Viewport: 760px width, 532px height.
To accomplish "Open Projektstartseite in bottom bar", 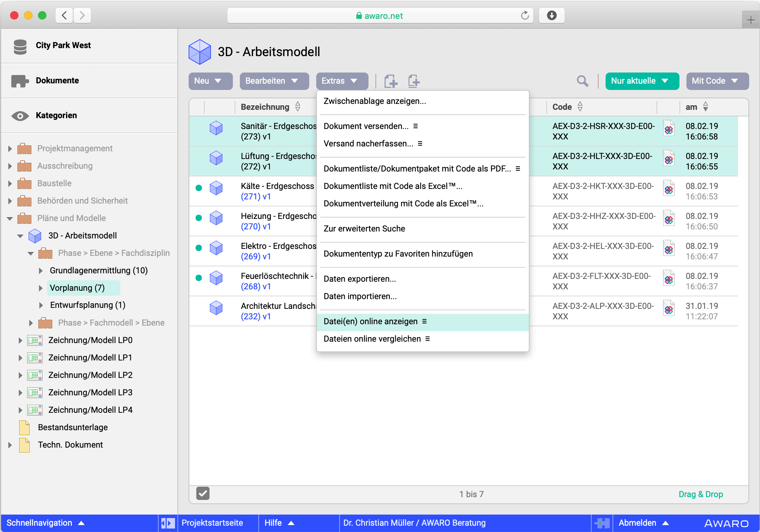I will coord(212,523).
